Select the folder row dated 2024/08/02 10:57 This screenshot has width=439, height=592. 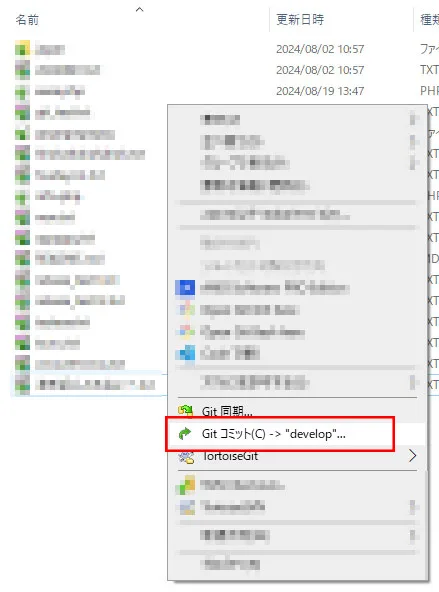click(x=225, y=49)
